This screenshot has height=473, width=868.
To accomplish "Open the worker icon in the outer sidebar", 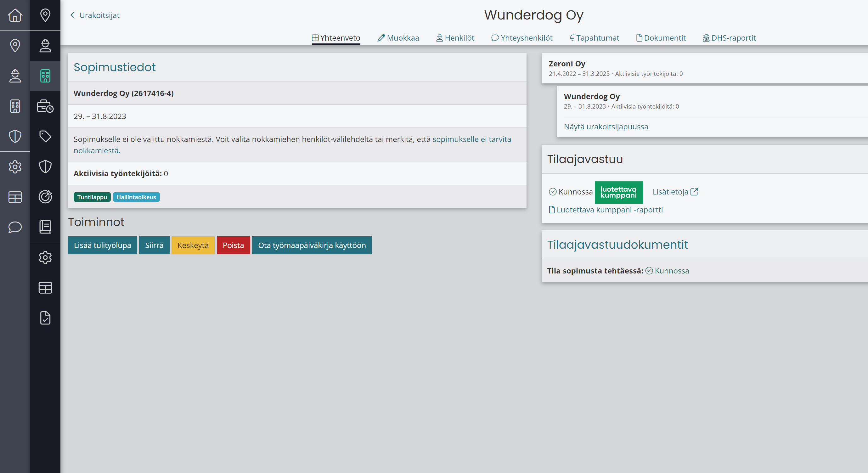I will point(15,76).
